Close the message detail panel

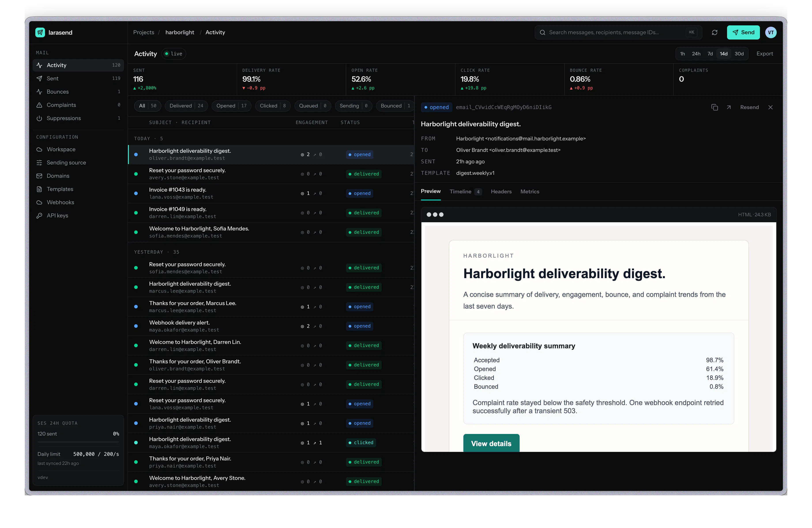(770, 107)
